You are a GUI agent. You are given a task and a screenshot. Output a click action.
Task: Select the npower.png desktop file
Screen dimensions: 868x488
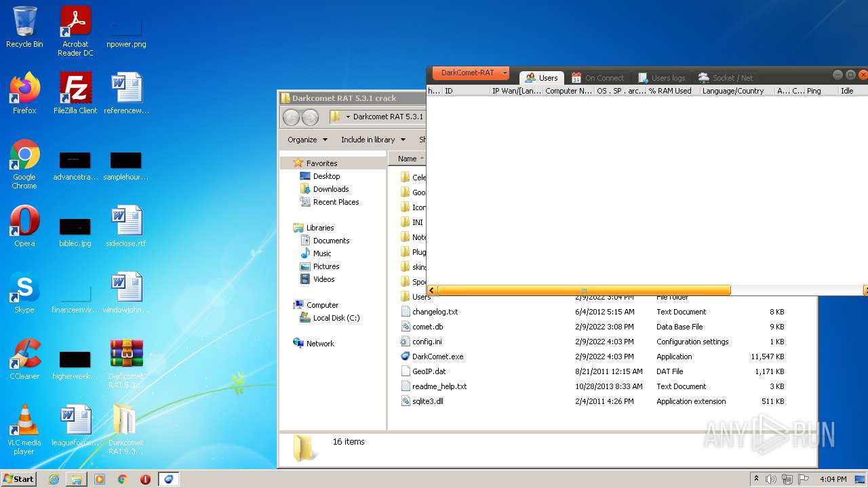pos(126,31)
